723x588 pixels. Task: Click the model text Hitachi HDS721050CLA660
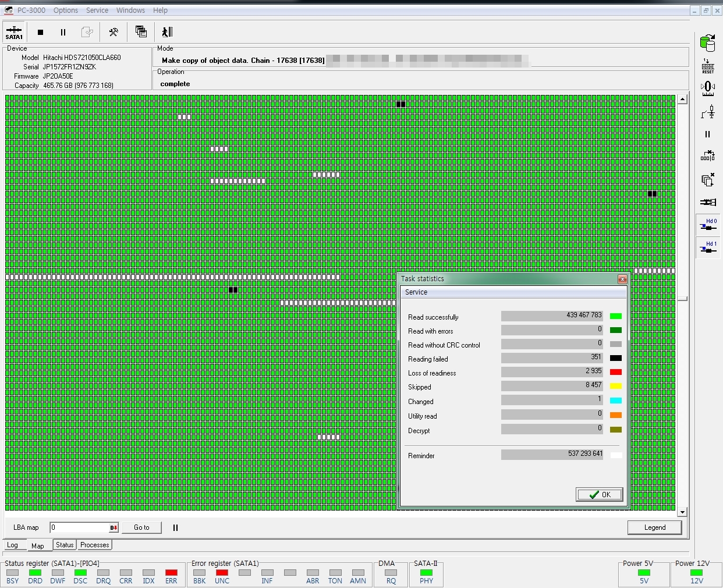point(82,58)
